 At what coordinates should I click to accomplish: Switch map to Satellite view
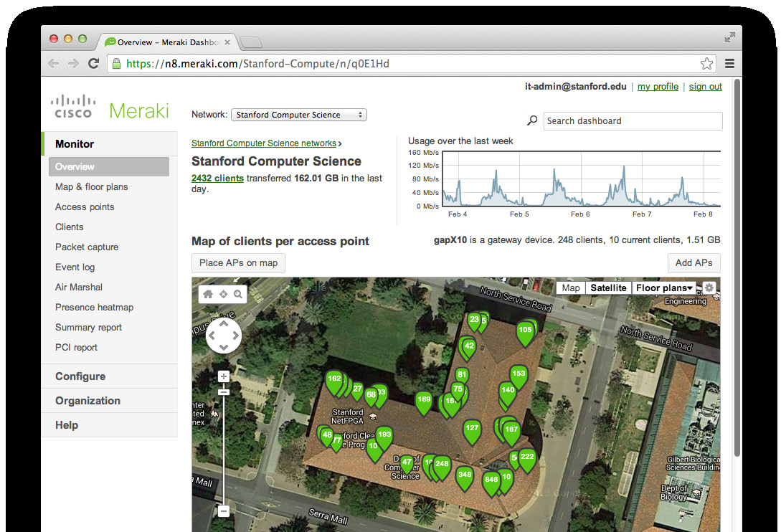pyautogui.click(x=608, y=288)
